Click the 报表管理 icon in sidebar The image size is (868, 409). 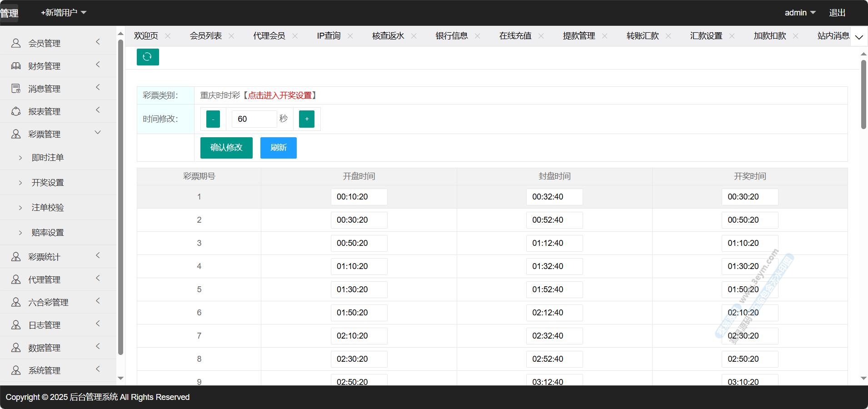(16, 111)
